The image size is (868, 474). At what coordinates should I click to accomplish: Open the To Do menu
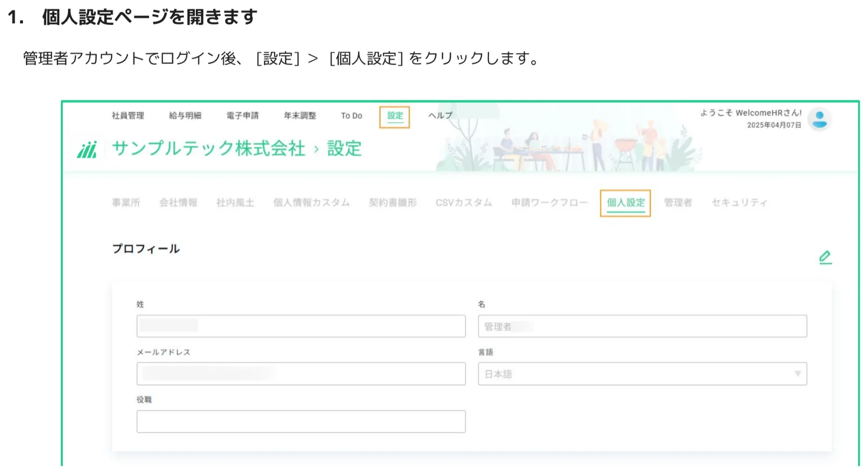[352, 116]
